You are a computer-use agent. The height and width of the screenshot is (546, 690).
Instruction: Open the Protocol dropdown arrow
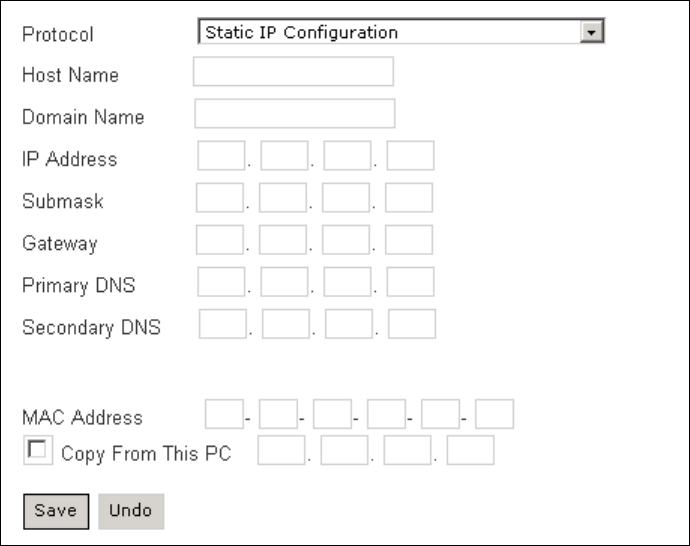pyautogui.click(x=591, y=32)
